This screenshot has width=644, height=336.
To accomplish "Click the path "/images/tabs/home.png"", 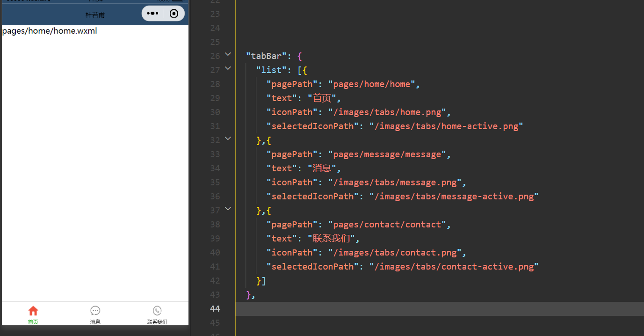I will tap(387, 112).
